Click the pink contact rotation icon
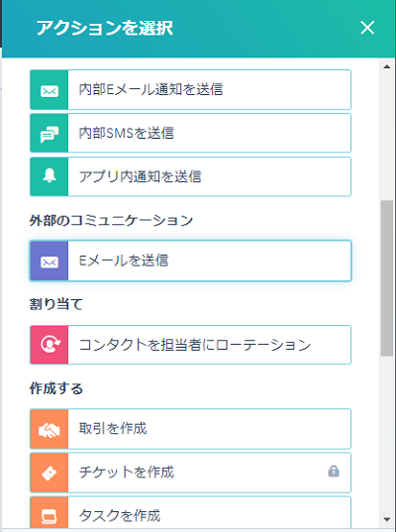Screen dimensions: 396x532 pos(50,345)
